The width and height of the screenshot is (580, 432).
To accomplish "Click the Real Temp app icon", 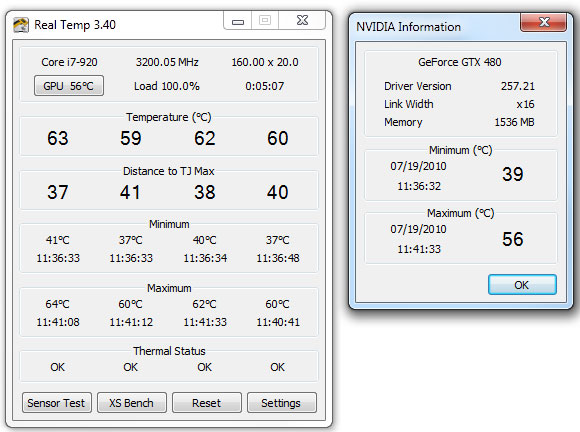I will click(21, 25).
